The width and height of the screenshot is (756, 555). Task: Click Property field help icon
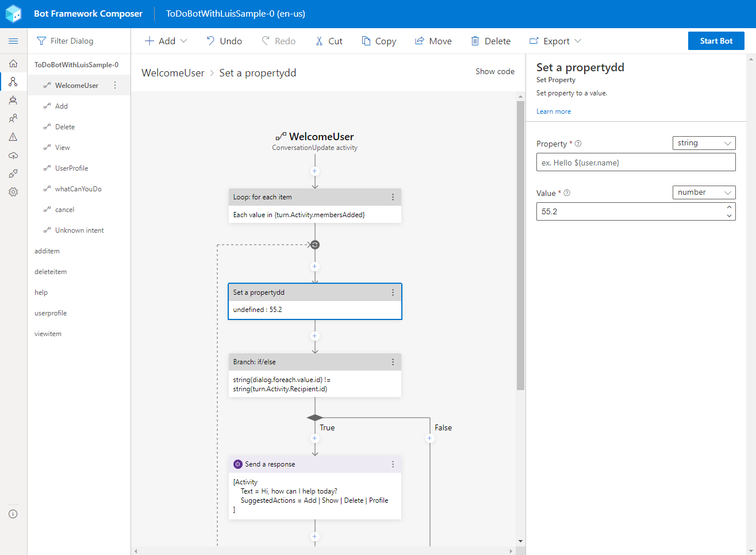(x=578, y=144)
